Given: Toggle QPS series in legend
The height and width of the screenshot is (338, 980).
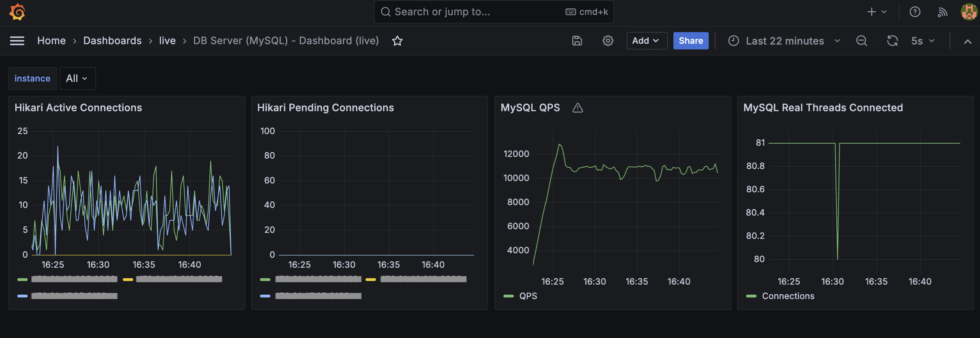Looking at the screenshot, I should point(528,296).
